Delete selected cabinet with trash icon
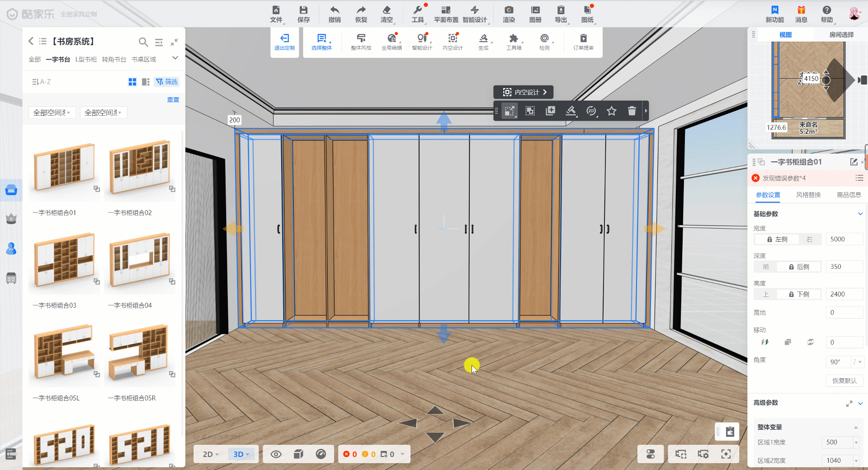Screen dimensions: 868x470 click(632, 111)
